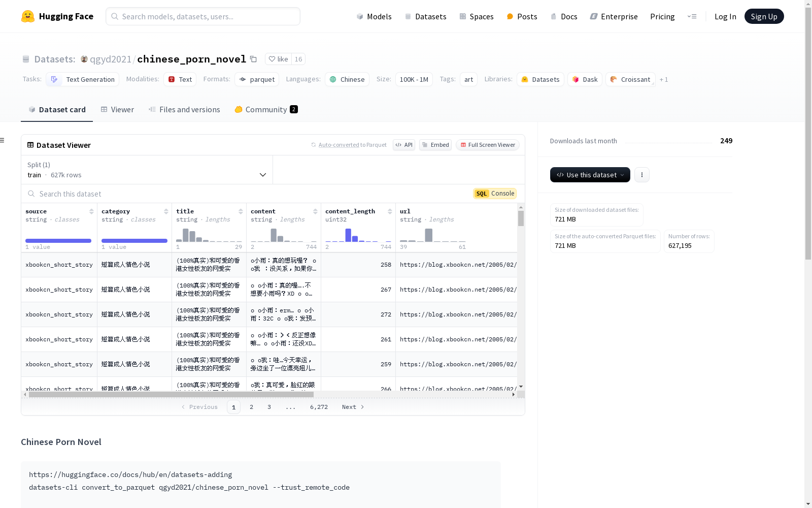Viewport: 812px width, 508px height.
Task: Open the Pricing page
Action: click(662, 16)
